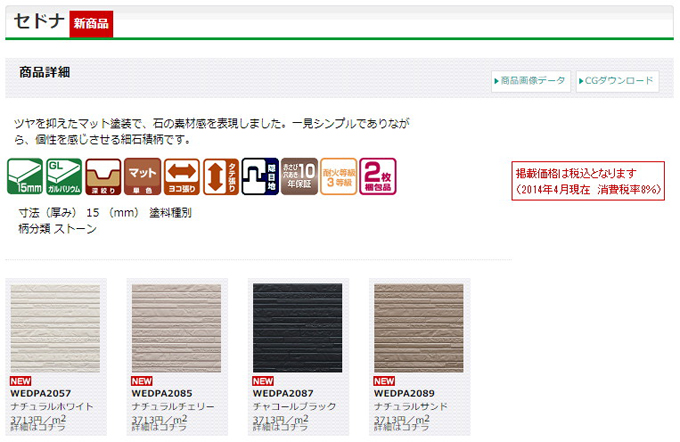680x442 pixels.
Task: Click the 2枚梱包品 icon
Action: click(378, 177)
